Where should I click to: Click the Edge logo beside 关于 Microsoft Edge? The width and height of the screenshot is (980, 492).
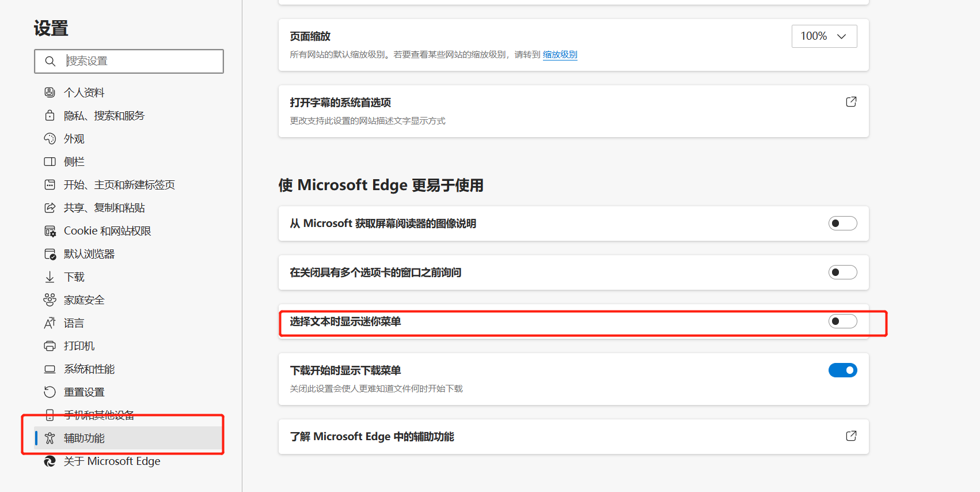tap(50, 461)
